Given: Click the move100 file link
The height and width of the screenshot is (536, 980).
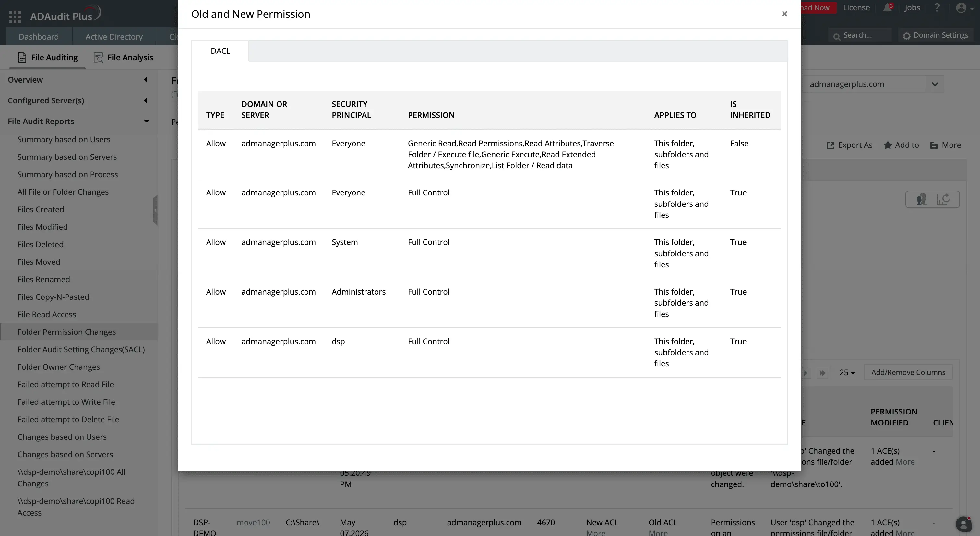Looking at the screenshot, I should tap(253, 523).
